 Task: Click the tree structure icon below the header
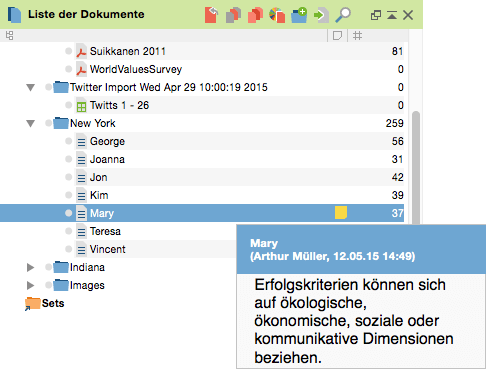pos(9,35)
